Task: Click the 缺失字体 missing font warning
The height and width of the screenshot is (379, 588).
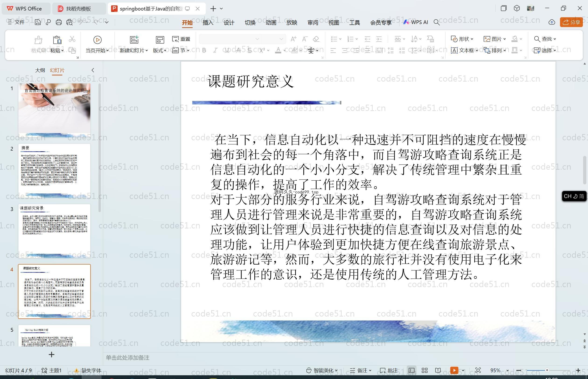Action: click(88, 370)
